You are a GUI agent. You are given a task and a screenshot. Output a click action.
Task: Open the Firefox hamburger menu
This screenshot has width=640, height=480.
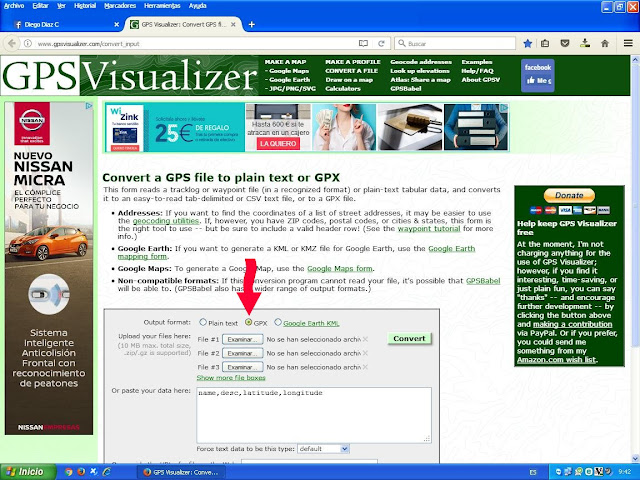click(x=628, y=43)
